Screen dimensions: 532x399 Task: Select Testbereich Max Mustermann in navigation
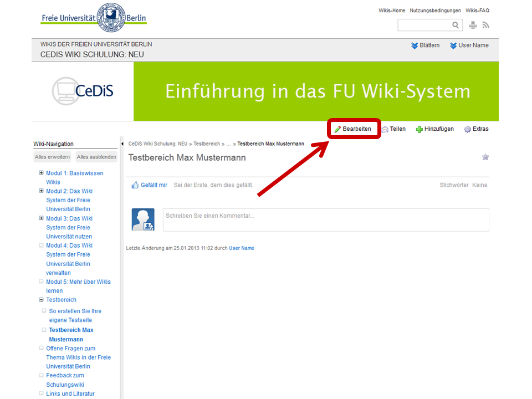tap(71, 335)
